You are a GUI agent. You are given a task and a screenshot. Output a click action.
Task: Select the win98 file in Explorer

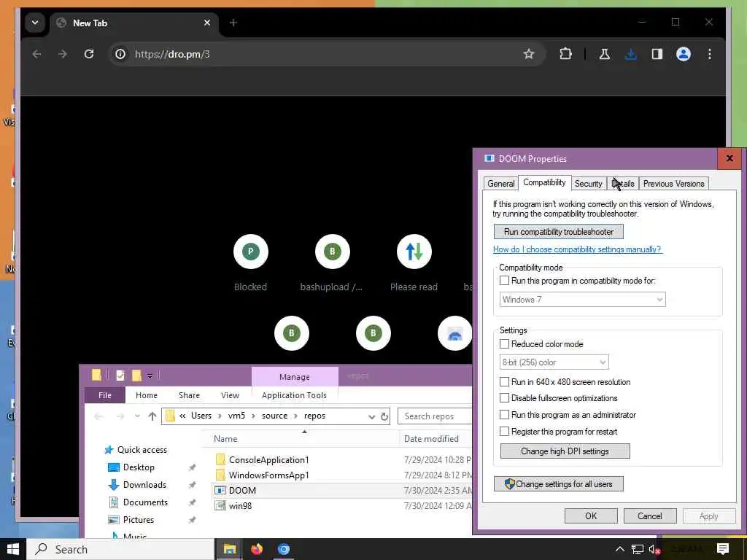240,506
